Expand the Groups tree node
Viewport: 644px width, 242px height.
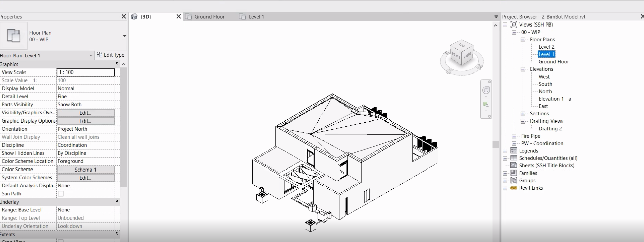tap(505, 181)
